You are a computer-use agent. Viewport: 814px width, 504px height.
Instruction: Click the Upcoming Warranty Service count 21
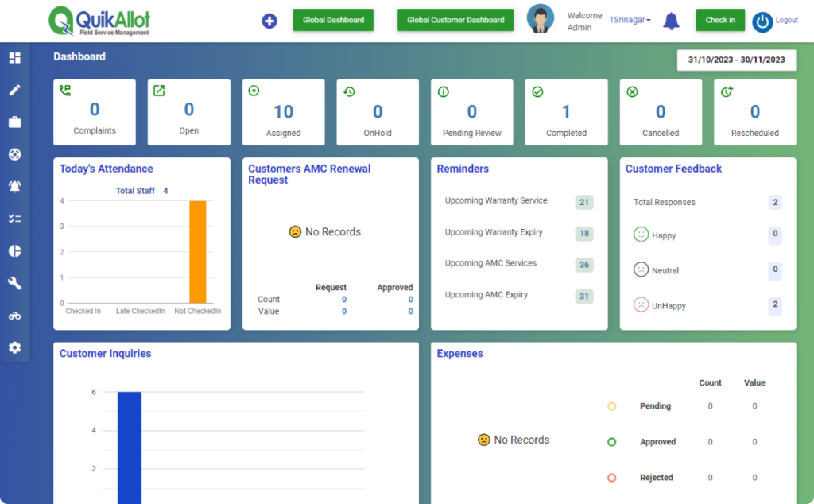click(584, 202)
